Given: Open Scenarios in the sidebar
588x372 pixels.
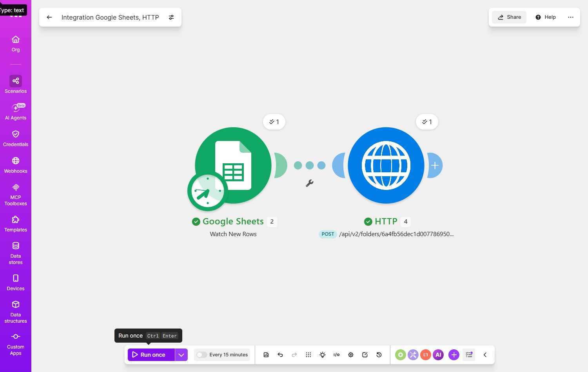Looking at the screenshot, I should click(16, 85).
